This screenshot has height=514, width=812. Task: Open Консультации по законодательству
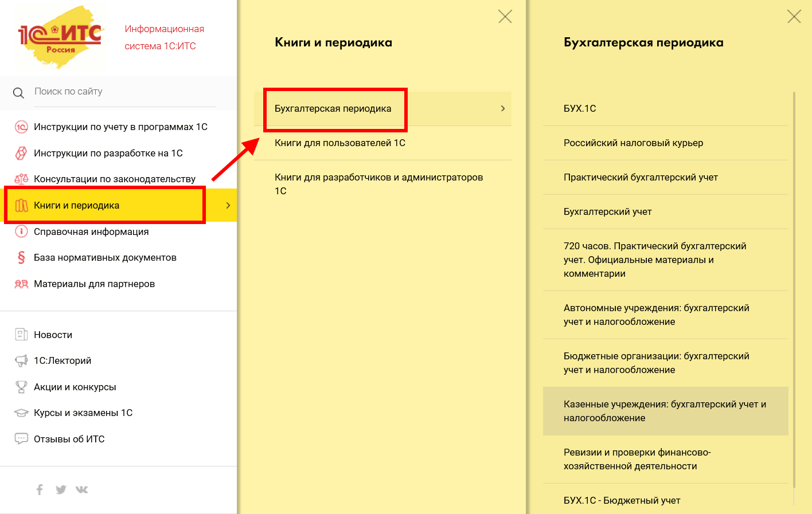pos(115,179)
